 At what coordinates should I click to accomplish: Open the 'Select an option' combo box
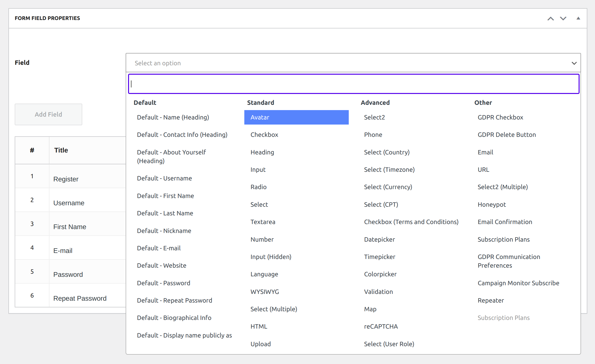pos(338,63)
